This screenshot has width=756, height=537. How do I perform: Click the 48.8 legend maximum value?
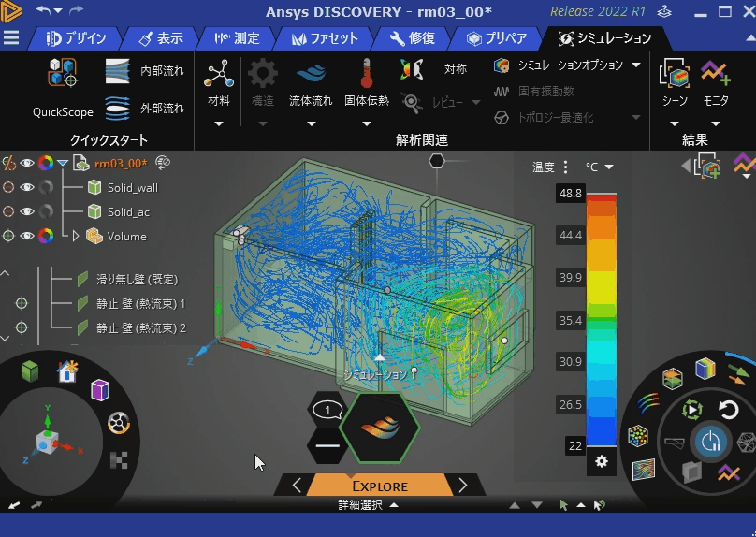click(571, 194)
